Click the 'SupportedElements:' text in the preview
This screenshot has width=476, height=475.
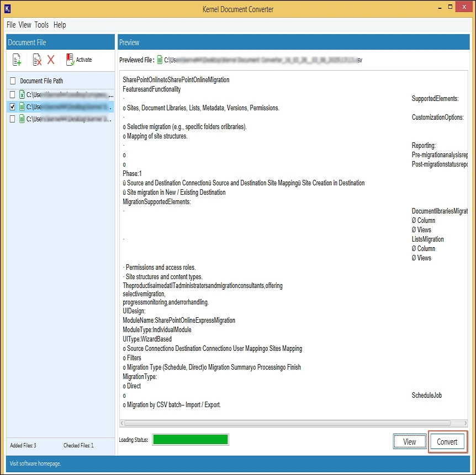pyautogui.click(x=435, y=99)
